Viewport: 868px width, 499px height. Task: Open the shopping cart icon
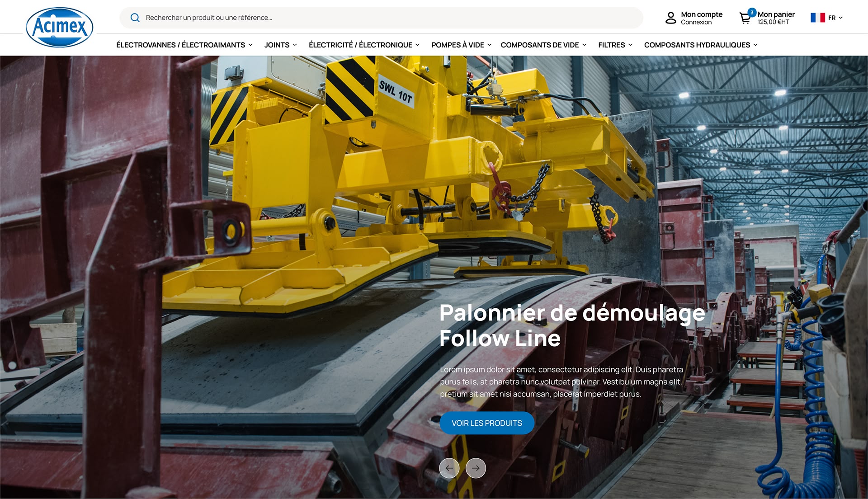[745, 19]
